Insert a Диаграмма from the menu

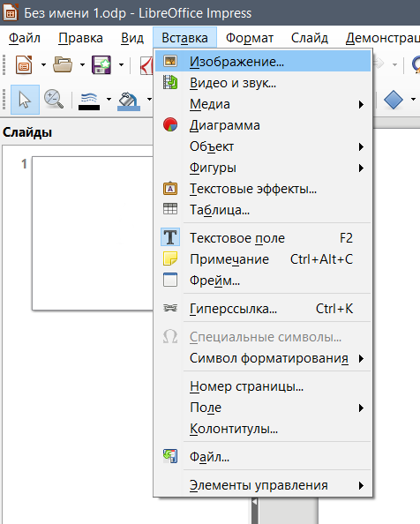point(263,125)
